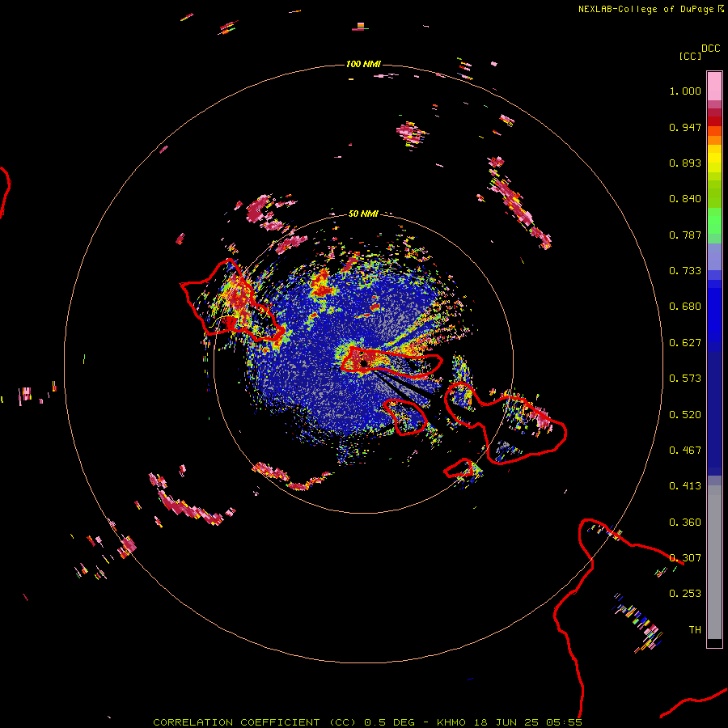The height and width of the screenshot is (728, 728).
Task: Click the DCC product label
Action: (x=711, y=49)
